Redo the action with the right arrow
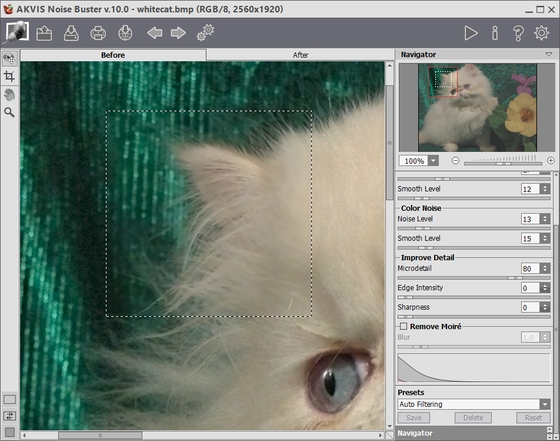This screenshot has width=560, height=441. [x=178, y=33]
